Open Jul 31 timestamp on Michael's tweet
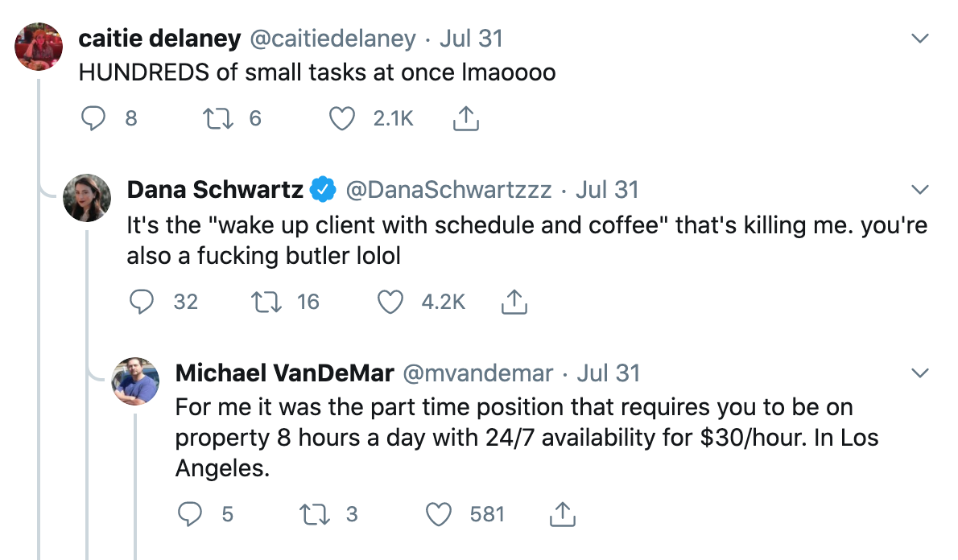This screenshot has width=958, height=560. (x=608, y=373)
